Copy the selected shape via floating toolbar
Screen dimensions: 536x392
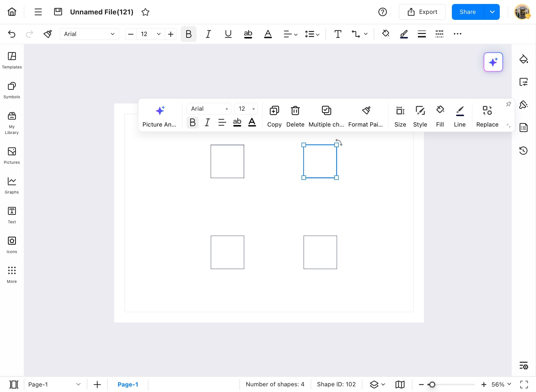[x=274, y=116]
